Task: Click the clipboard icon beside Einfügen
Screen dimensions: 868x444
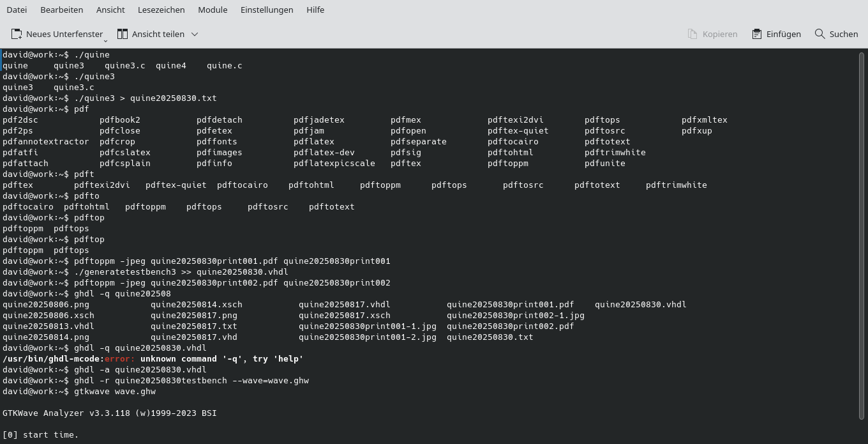Action: (x=756, y=34)
